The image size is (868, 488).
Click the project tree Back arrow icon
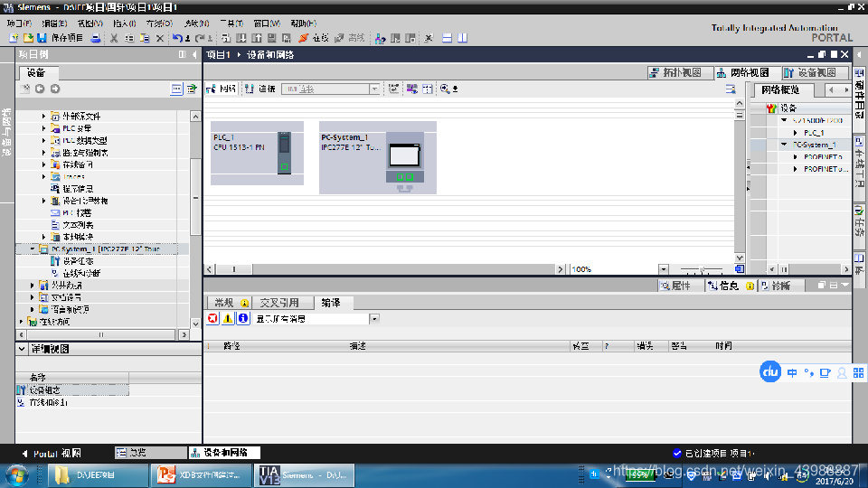(x=40, y=89)
